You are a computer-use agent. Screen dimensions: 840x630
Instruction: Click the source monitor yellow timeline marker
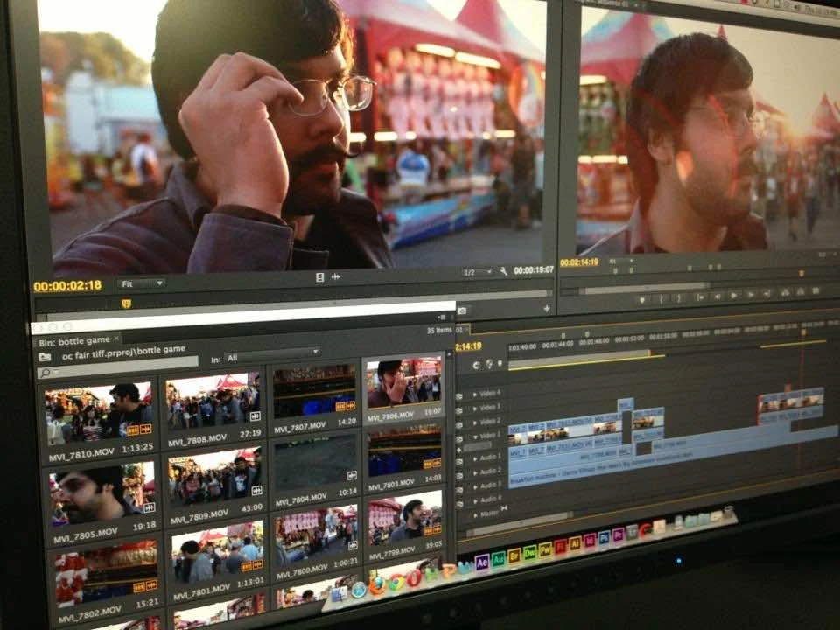tap(126, 304)
